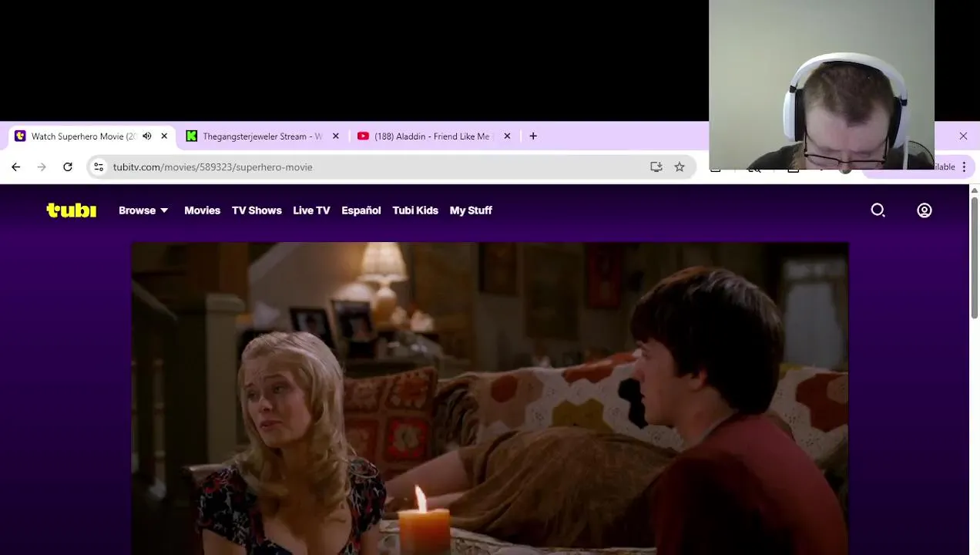
Task: Open the Chrome three-dot menu
Action: click(964, 167)
